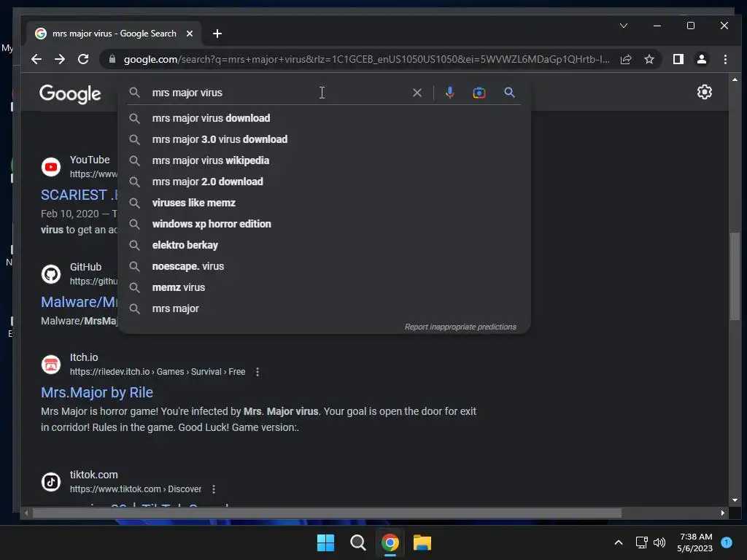The image size is (747, 560).
Task: Click the Google search input field
Action: click(279, 93)
